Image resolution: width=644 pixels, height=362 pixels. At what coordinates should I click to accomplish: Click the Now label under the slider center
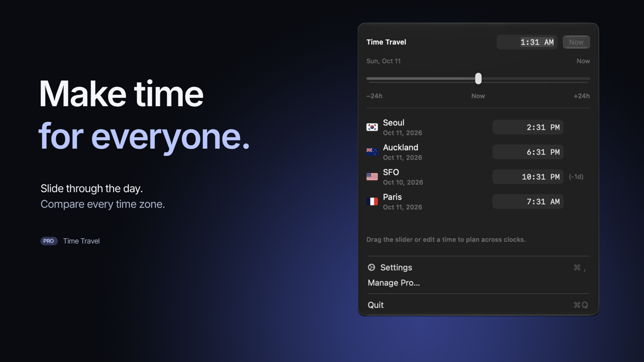tap(478, 95)
